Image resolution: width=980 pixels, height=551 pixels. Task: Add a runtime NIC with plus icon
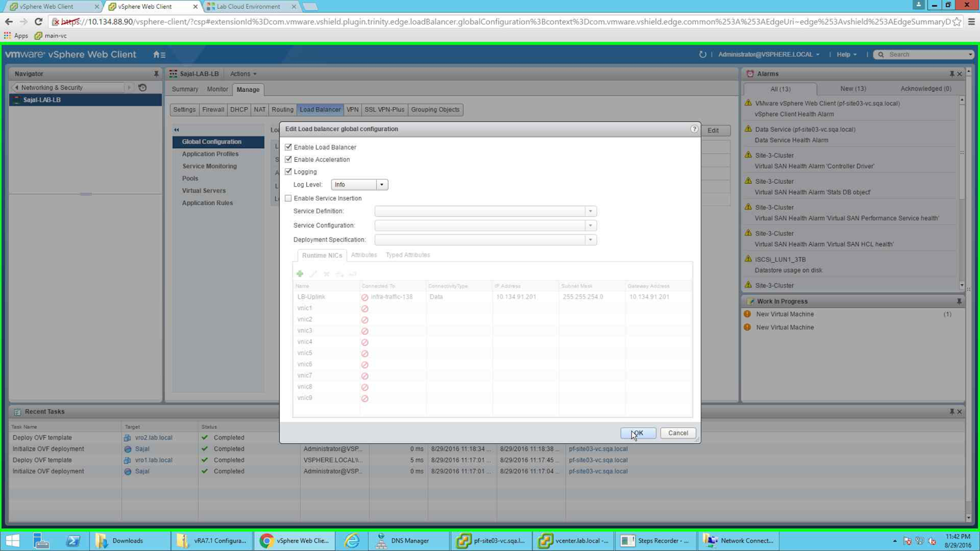click(300, 274)
